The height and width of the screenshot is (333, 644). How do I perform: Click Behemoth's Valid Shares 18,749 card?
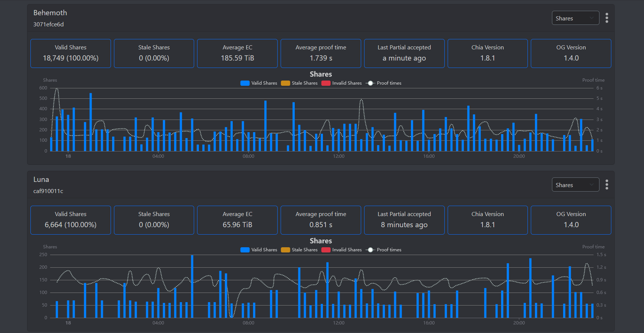pyautogui.click(x=71, y=53)
